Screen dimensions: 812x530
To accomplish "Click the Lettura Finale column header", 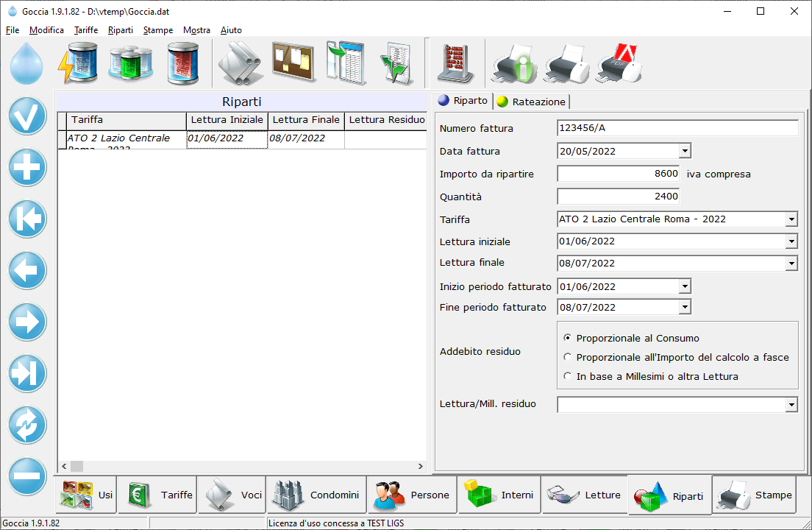I will point(306,120).
